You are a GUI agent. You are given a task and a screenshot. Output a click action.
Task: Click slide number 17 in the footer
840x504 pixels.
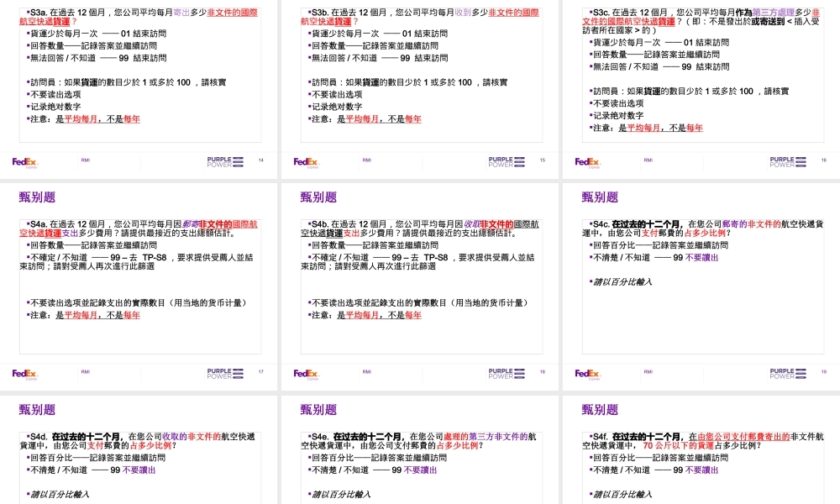pos(261,372)
